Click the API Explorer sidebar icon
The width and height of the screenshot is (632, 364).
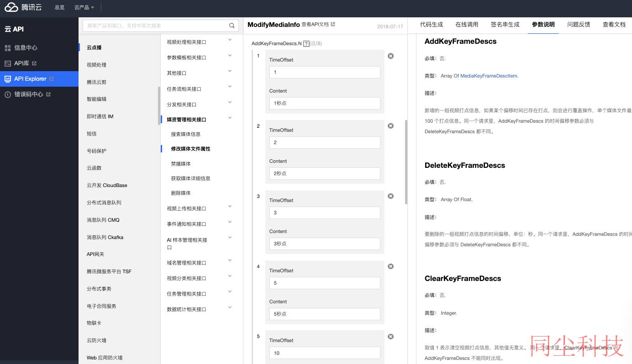(x=8, y=79)
